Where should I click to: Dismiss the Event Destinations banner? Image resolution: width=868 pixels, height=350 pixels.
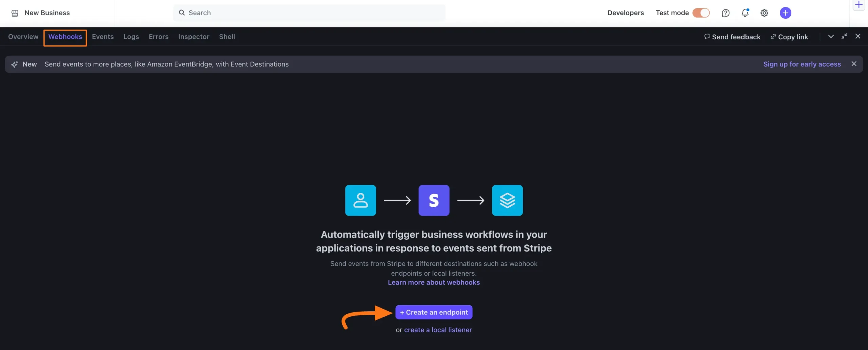coord(854,64)
